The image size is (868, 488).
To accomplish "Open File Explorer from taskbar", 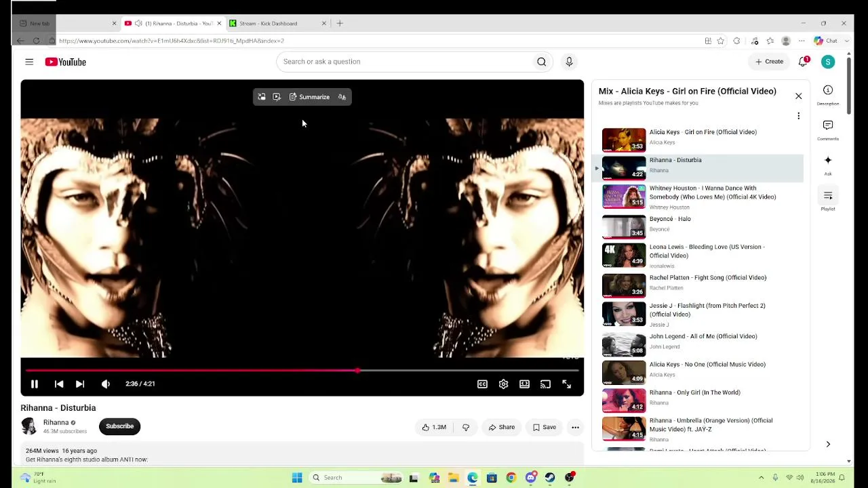I will [x=453, y=478].
